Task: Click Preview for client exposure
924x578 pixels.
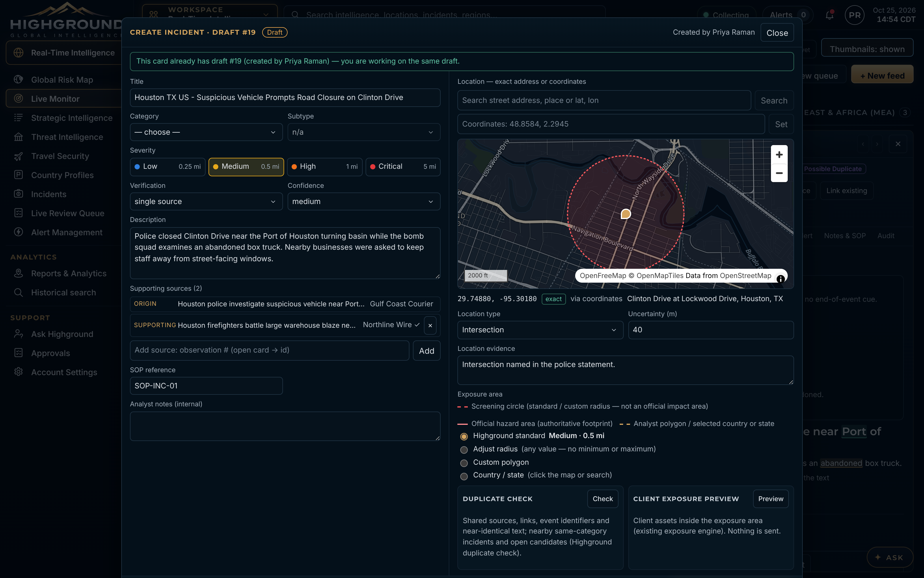Action: tap(770, 499)
